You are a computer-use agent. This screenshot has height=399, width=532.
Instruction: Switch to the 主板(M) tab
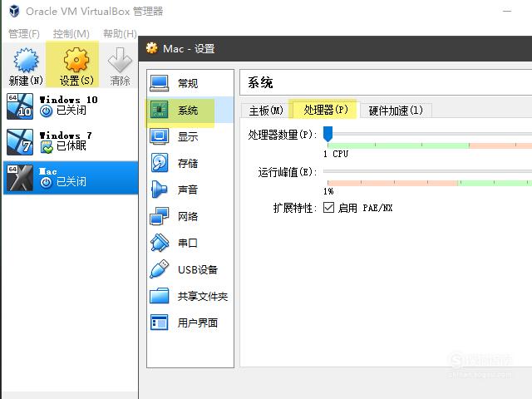[x=266, y=111]
